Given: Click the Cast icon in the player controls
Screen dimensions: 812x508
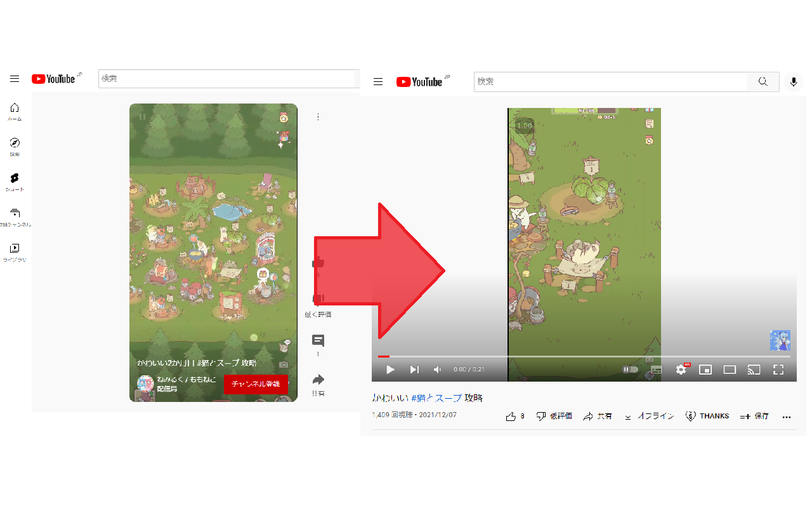Looking at the screenshot, I should (x=754, y=369).
